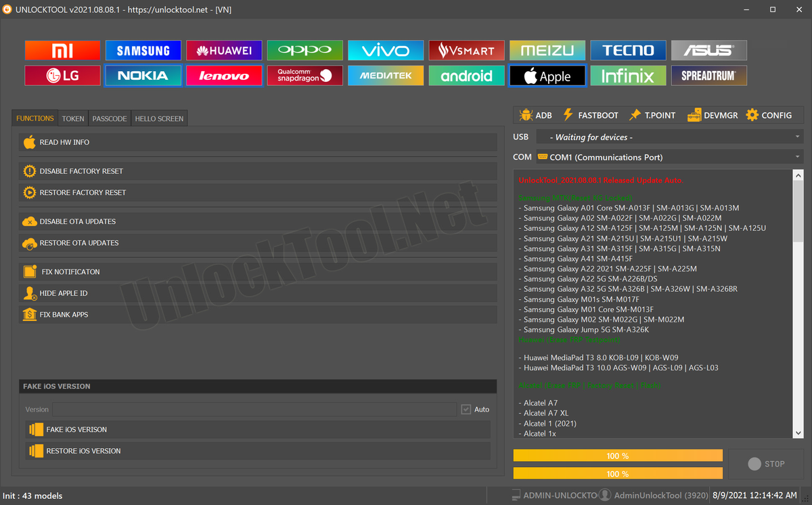Click RESTORE iOS VERSION button
Image resolution: width=812 pixels, height=505 pixels.
258,451
